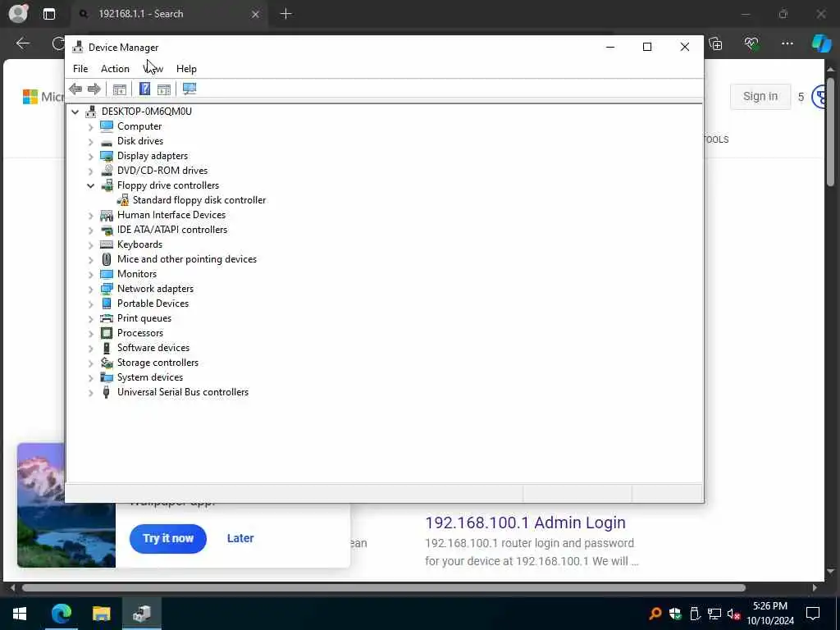Viewport: 840px width, 630px height.
Task: Expand the Computer node chevron
Action: point(90,127)
